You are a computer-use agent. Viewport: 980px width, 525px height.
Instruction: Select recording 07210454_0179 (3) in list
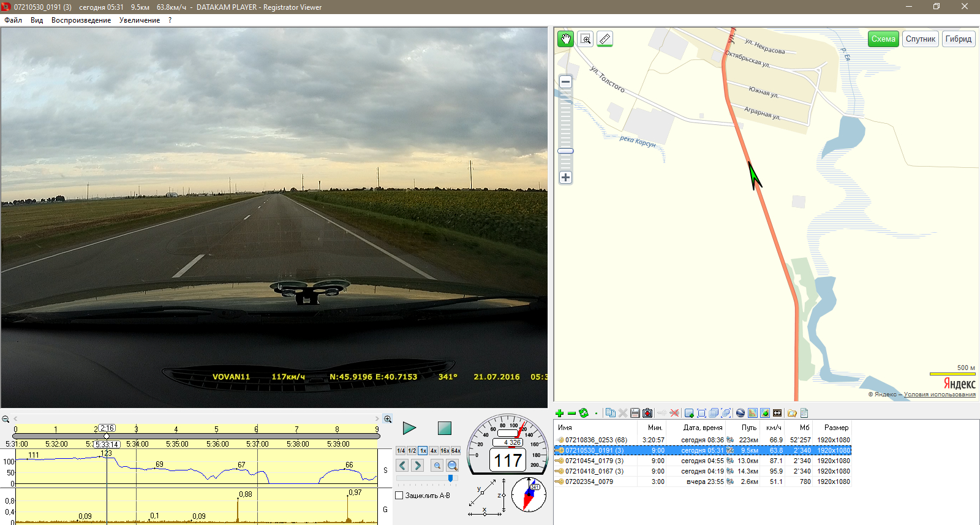tap(594, 461)
